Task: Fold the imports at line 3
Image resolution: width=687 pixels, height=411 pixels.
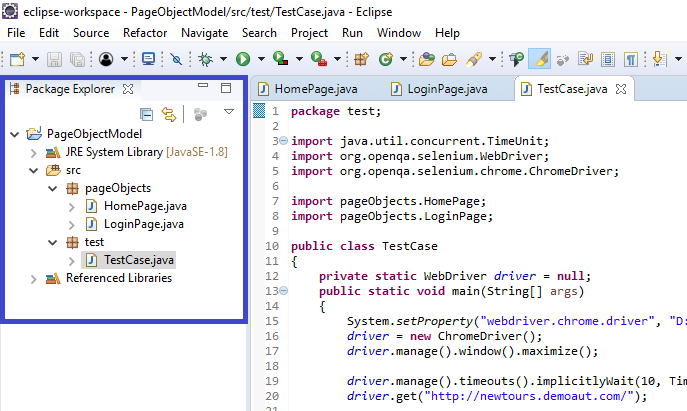Action: tap(283, 141)
